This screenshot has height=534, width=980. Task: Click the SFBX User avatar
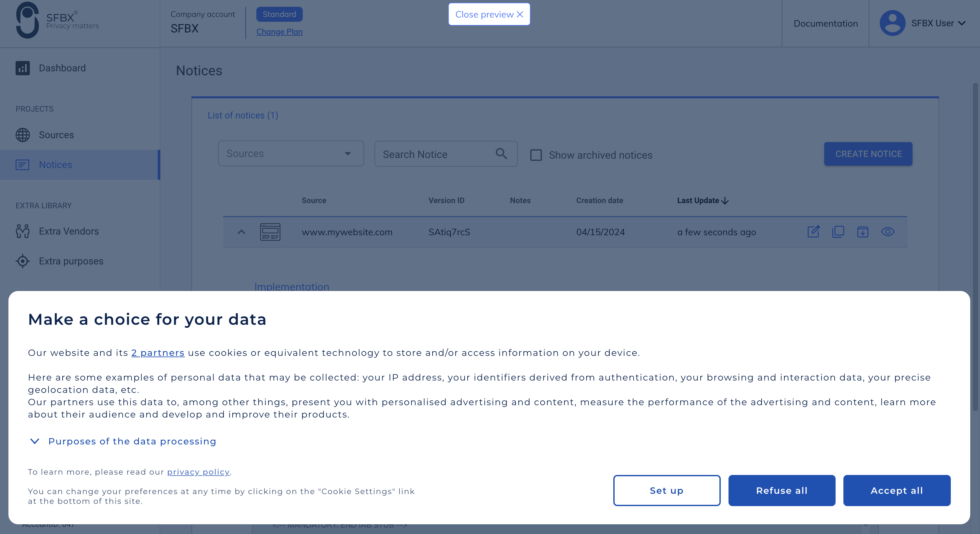[x=892, y=23]
